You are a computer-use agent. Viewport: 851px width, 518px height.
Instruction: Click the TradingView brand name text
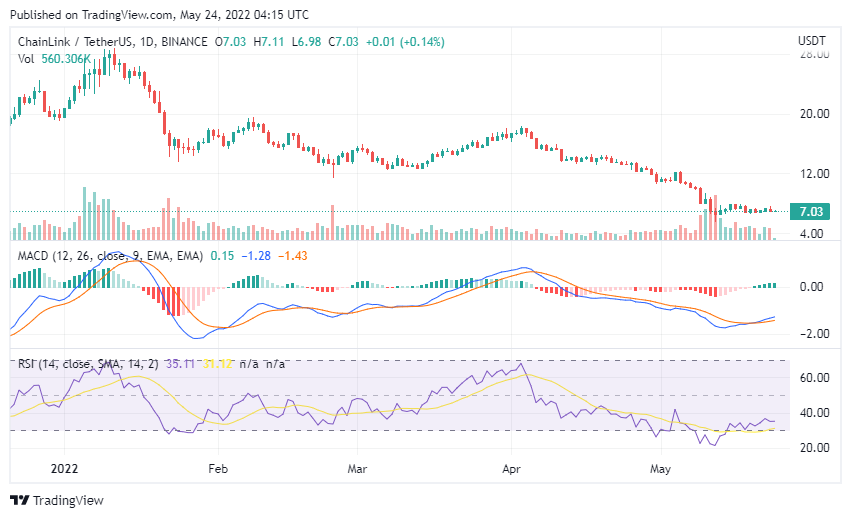[68, 500]
